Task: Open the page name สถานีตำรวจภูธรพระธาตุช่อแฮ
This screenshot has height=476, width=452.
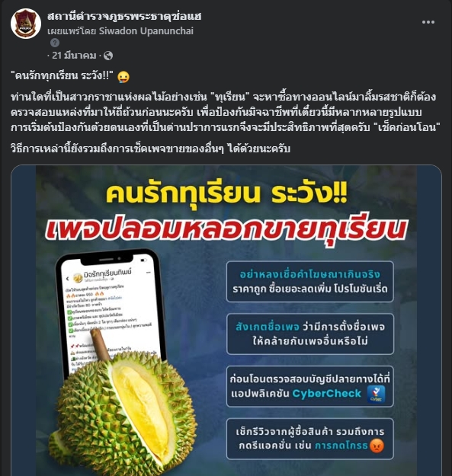Action: pyautogui.click(x=124, y=17)
